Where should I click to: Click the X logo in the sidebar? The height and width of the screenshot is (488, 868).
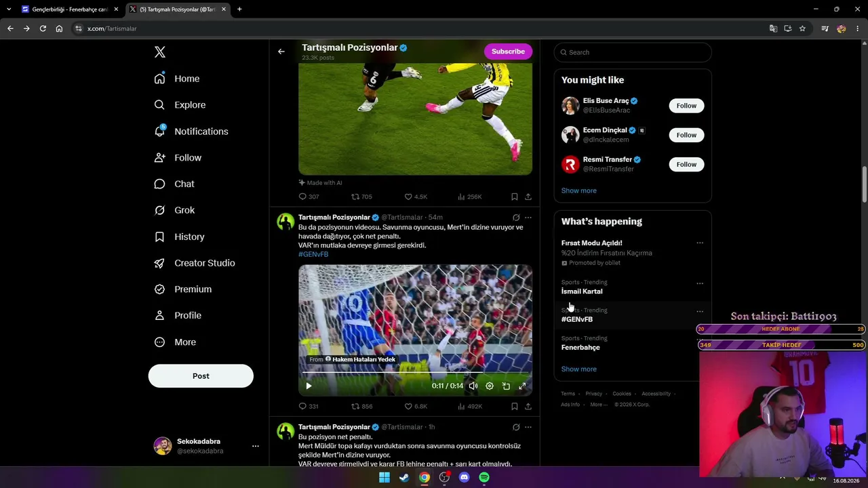[x=159, y=52]
